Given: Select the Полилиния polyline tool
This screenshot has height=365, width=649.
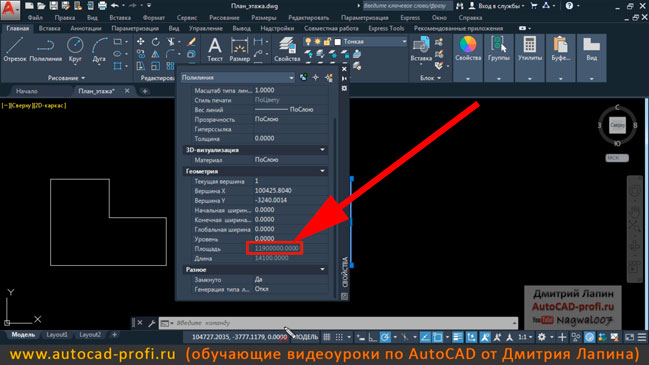Looking at the screenshot, I should point(46,49).
